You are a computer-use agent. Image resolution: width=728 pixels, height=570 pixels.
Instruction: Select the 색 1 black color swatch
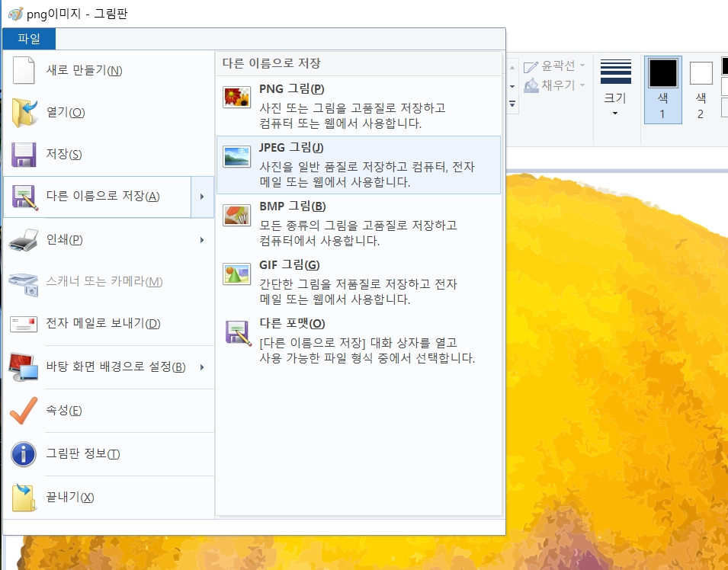(x=663, y=73)
